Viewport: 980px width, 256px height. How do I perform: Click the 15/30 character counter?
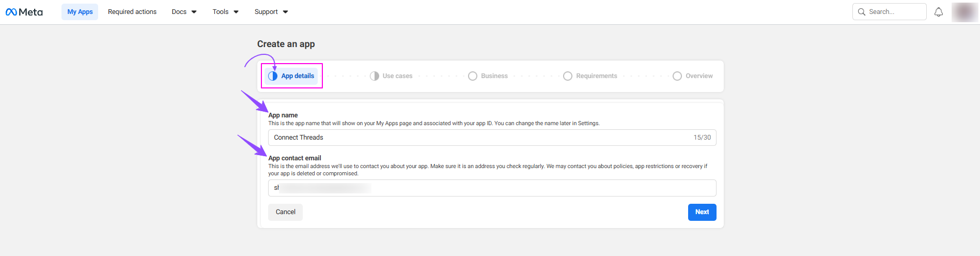coord(702,138)
